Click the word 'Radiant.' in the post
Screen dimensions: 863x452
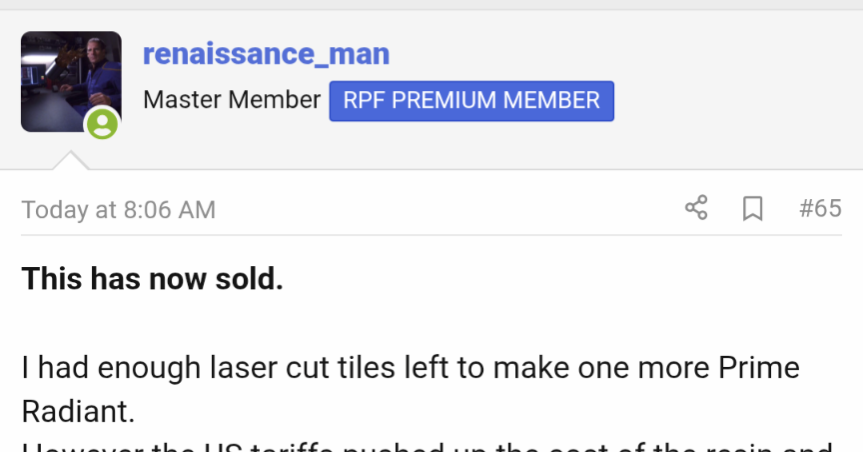click(x=78, y=411)
